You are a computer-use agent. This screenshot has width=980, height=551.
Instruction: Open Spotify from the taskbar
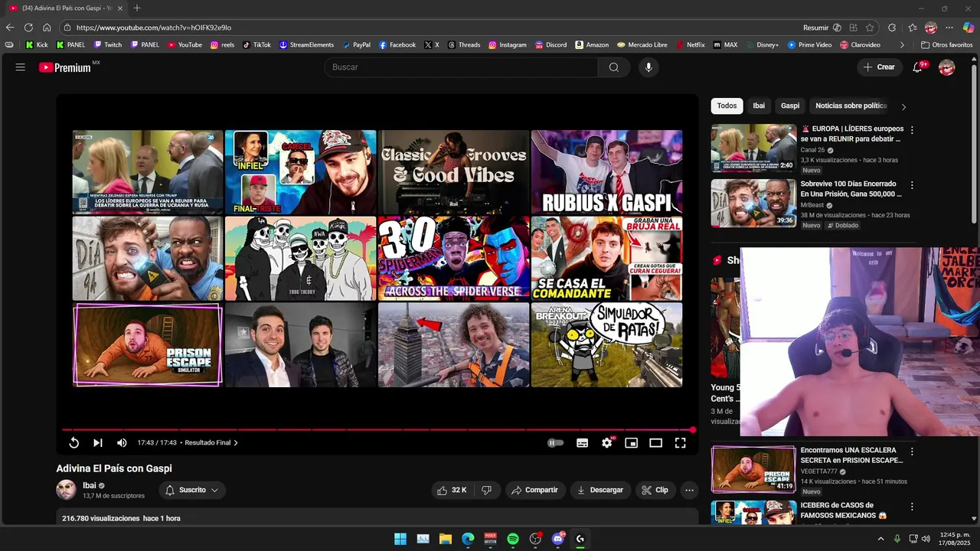pos(513,539)
